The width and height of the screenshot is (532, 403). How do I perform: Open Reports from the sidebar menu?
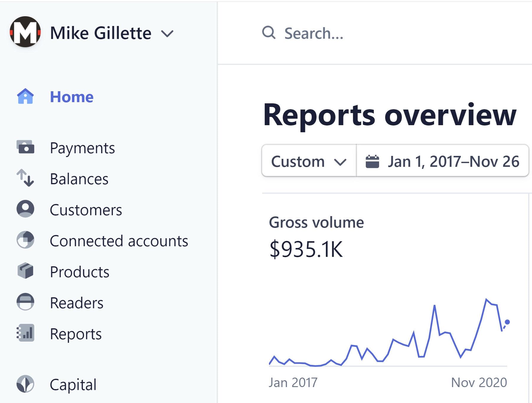pos(76,334)
